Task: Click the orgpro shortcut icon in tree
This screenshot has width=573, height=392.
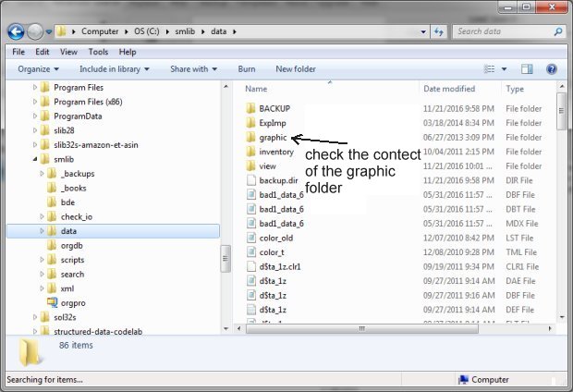Action: pos(53,302)
